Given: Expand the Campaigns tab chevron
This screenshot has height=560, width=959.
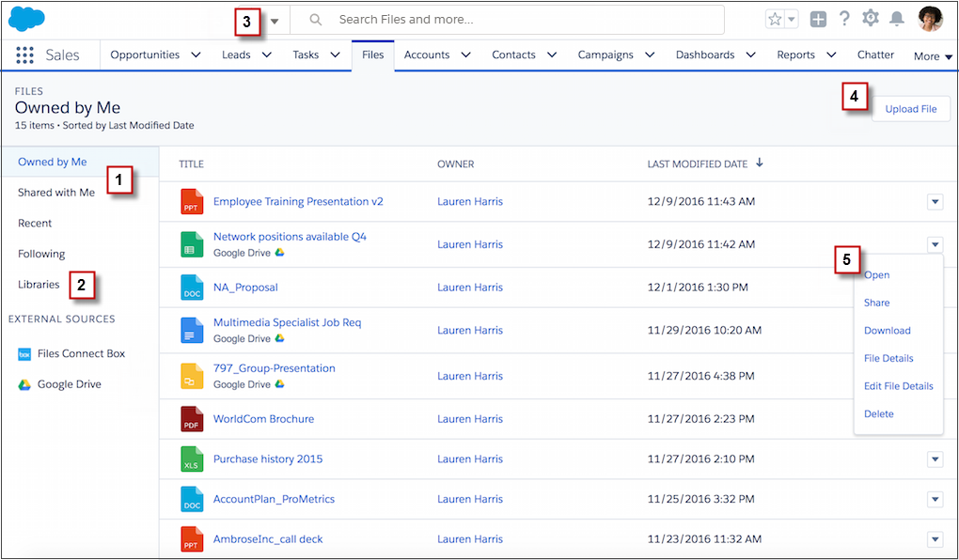Looking at the screenshot, I should tap(650, 55).
